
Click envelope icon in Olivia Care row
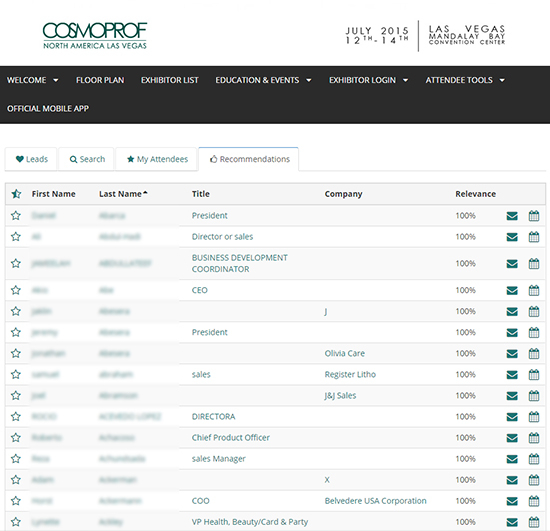coord(512,354)
